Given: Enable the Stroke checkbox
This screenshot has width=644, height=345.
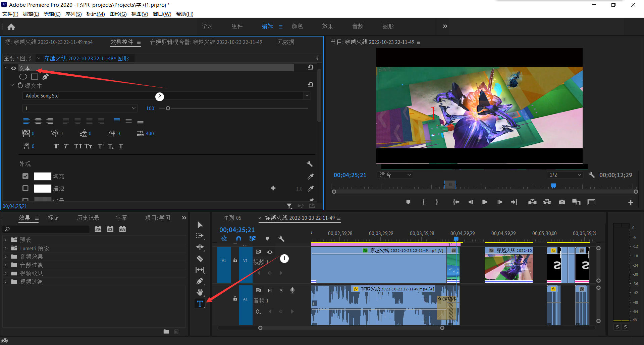Looking at the screenshot, I should (25, 188).
